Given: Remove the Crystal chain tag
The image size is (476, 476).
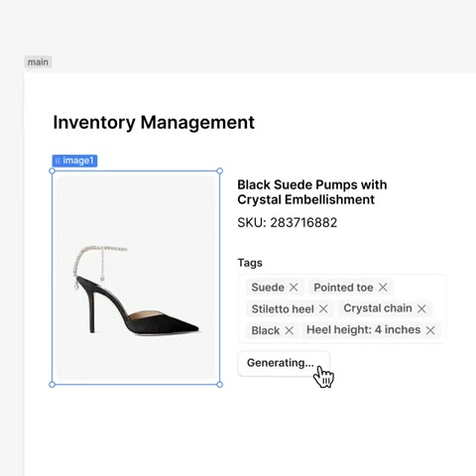Looking at the screenshot, I should (x=421, y=308).
